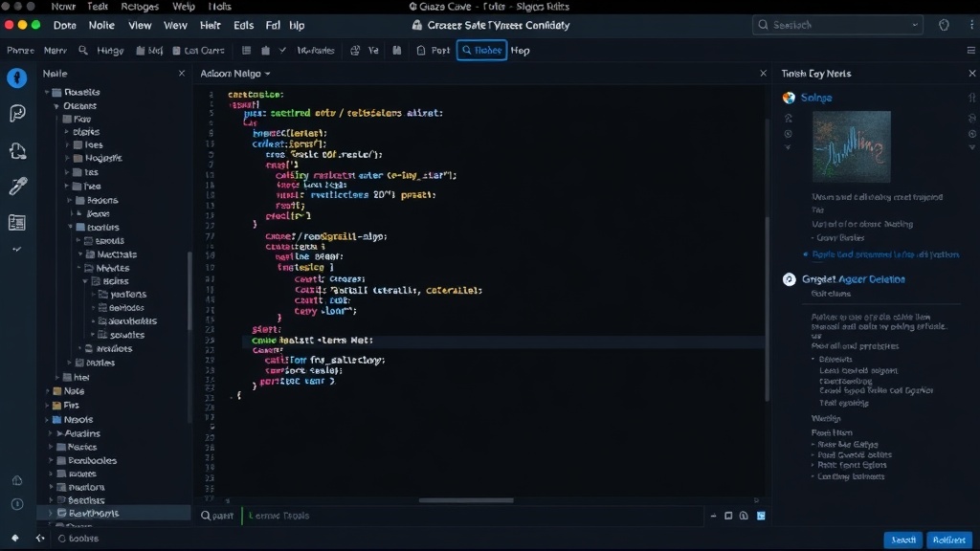
Task: Click the blue square icon in the bottom editor bar
Action: pos(761,516)
